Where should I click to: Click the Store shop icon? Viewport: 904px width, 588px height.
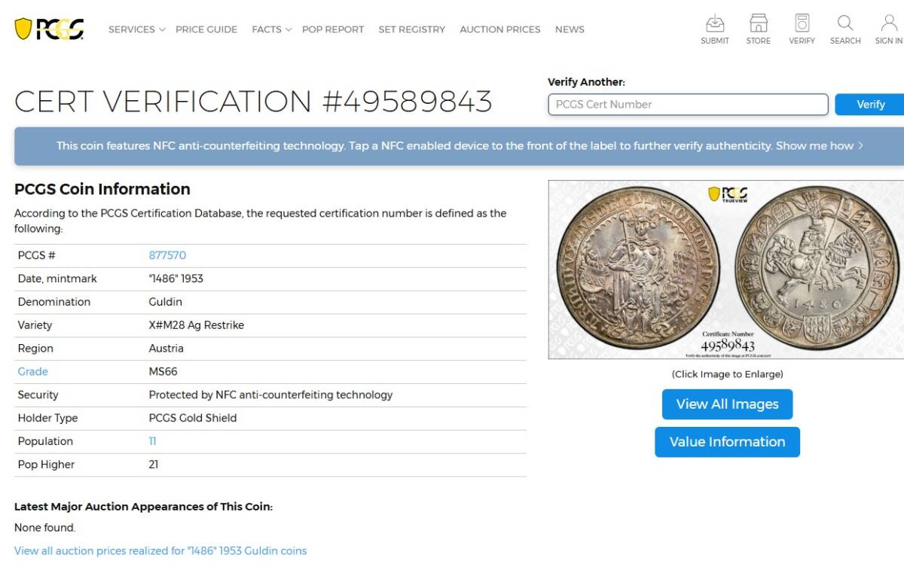pos(758,23)
